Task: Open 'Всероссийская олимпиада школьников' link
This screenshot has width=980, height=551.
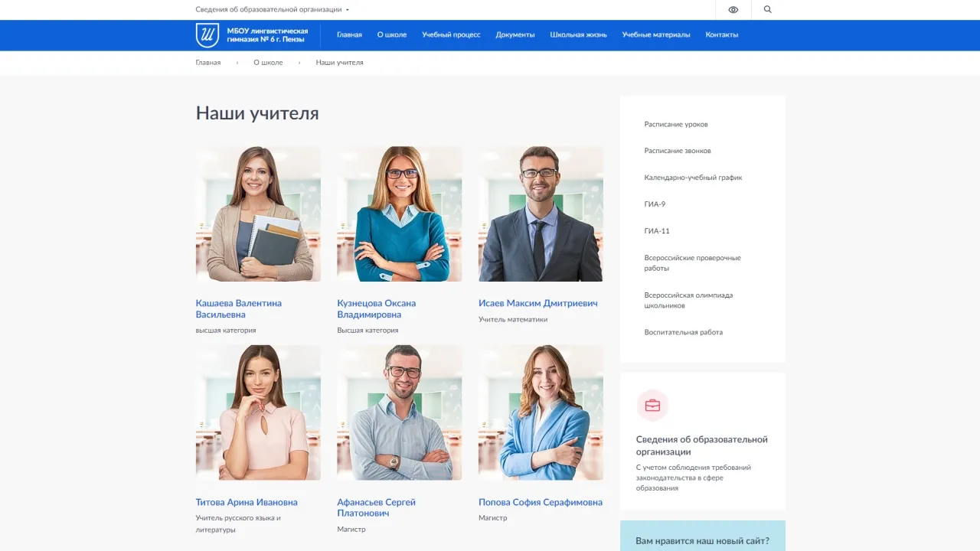Action: 688,300
